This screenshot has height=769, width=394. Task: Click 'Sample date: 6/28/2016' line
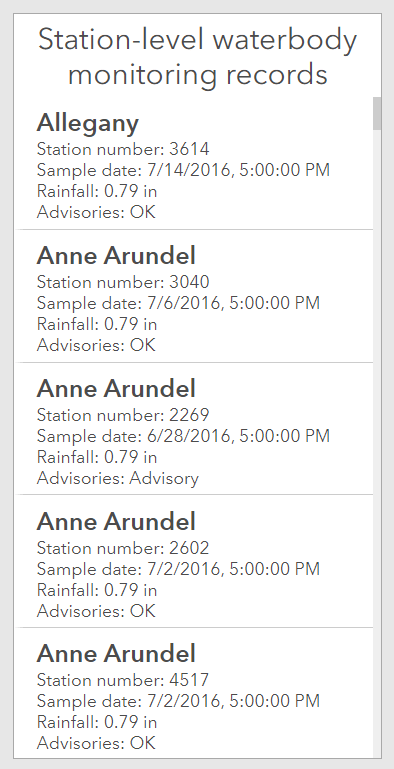pos(184,436)
